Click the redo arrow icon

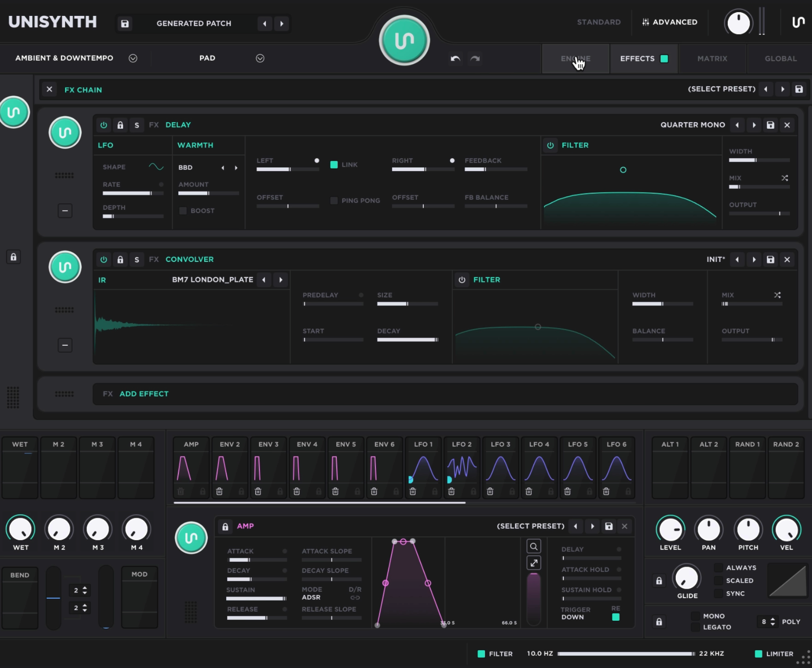pyautogui.click(x=475, y=59)
